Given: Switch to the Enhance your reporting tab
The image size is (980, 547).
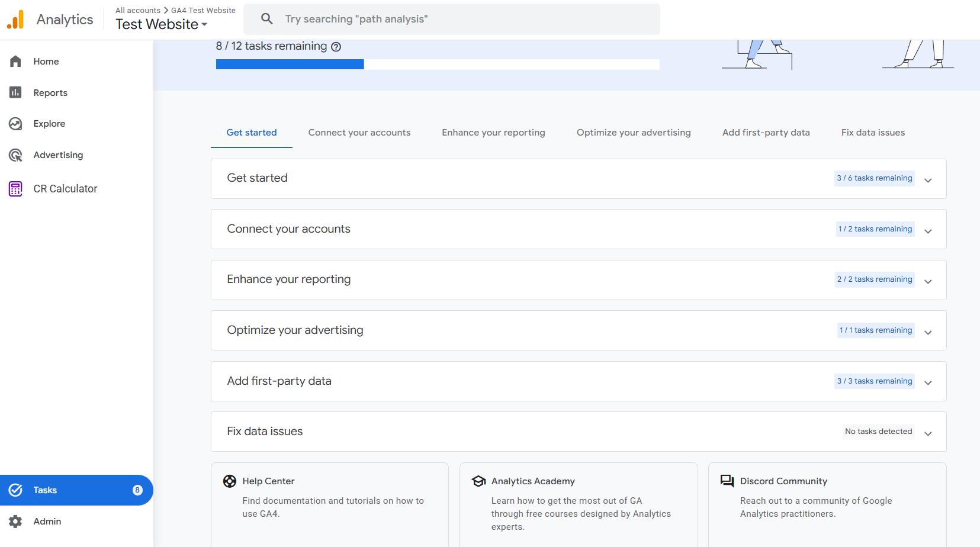Looking at the screenshot, I should click(493, 132).
